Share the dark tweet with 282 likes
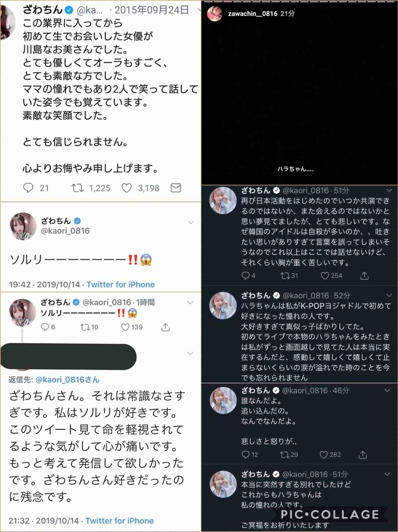 pyautogui.click(x=363, y=455)
